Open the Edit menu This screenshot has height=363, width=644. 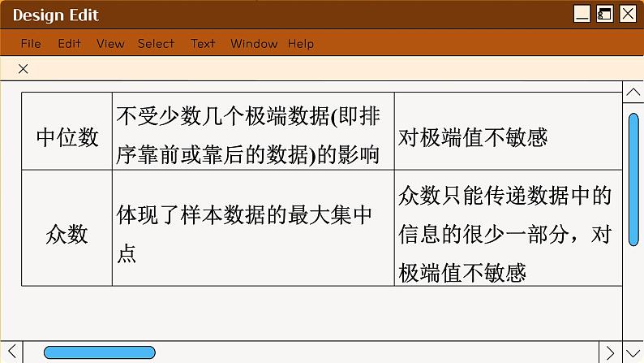pyautogui.click(x=69, y=43)
